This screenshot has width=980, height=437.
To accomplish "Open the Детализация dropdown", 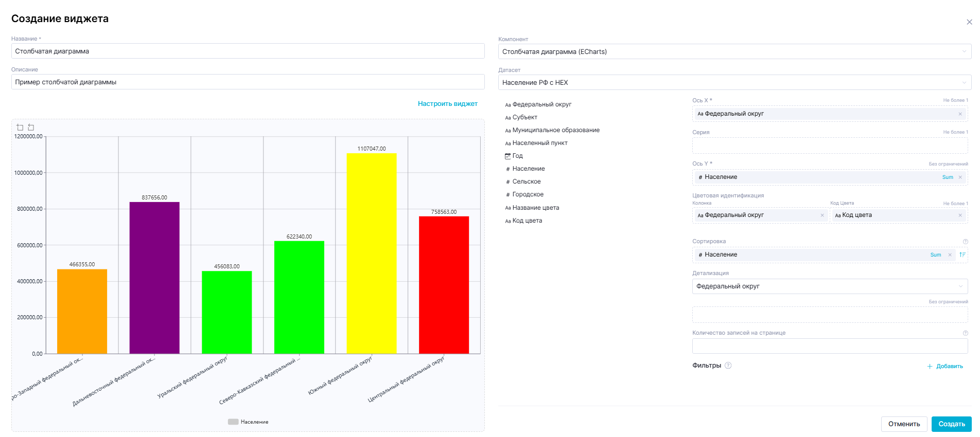I will click(x=830, y=286).
